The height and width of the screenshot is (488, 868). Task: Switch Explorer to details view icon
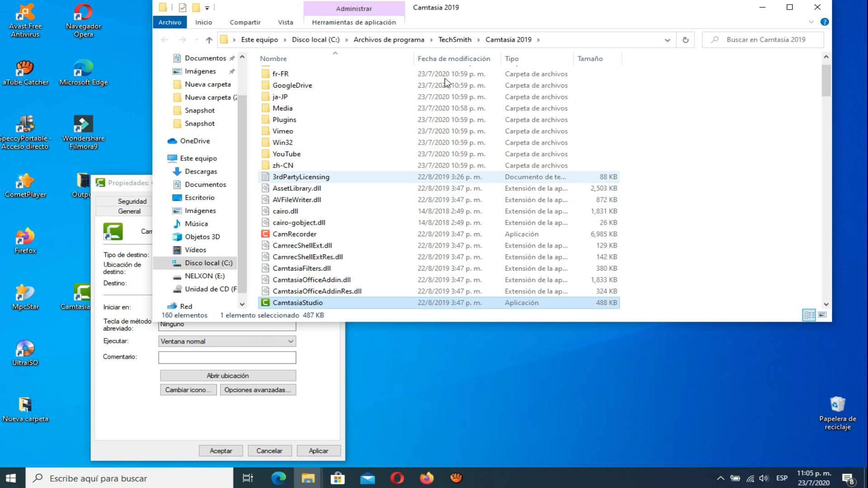click(809, 315)
